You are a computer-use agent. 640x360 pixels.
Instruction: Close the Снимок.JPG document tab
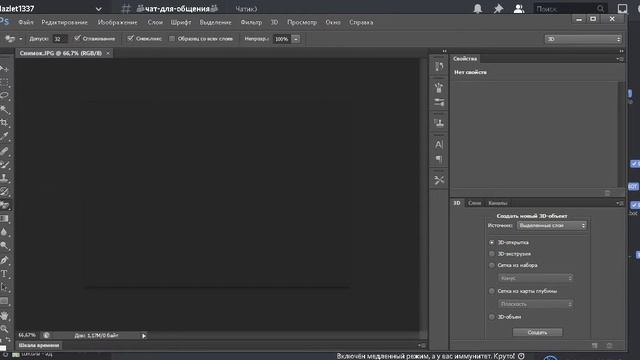[108, 53]
